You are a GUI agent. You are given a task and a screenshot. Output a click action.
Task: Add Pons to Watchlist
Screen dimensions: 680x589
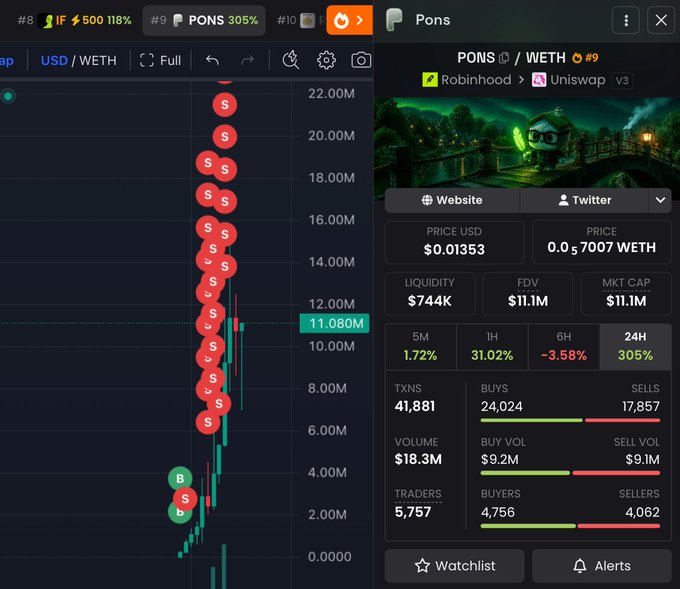pyautogui.click(x=454, y=566)
